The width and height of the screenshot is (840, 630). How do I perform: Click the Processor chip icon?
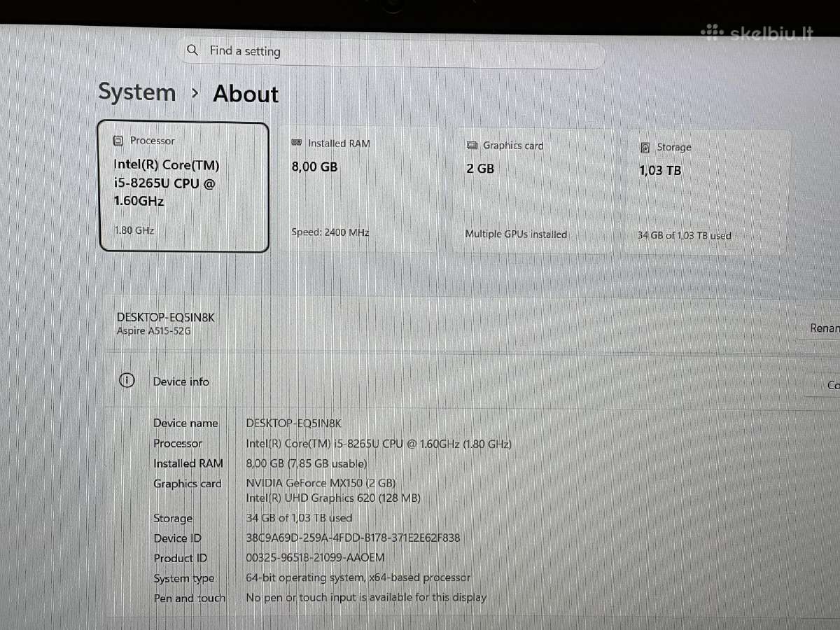118,141
